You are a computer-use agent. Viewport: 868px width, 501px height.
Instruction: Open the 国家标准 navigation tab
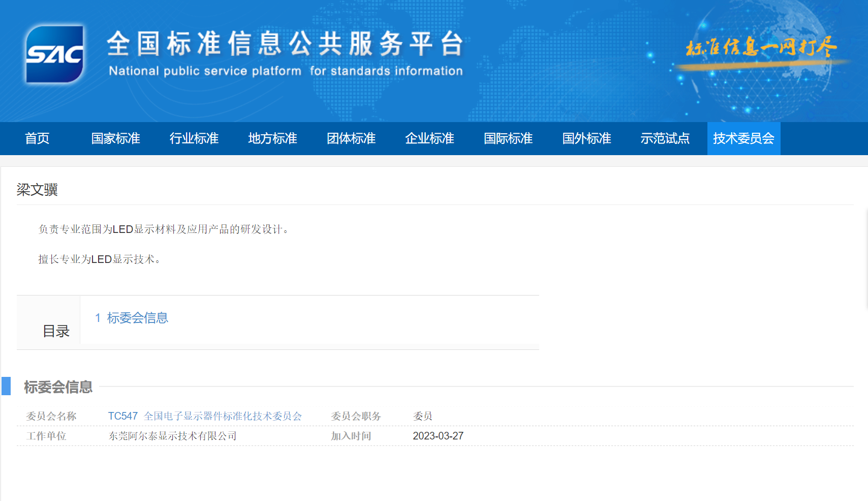pyautogui.click(x=116, y=138)
